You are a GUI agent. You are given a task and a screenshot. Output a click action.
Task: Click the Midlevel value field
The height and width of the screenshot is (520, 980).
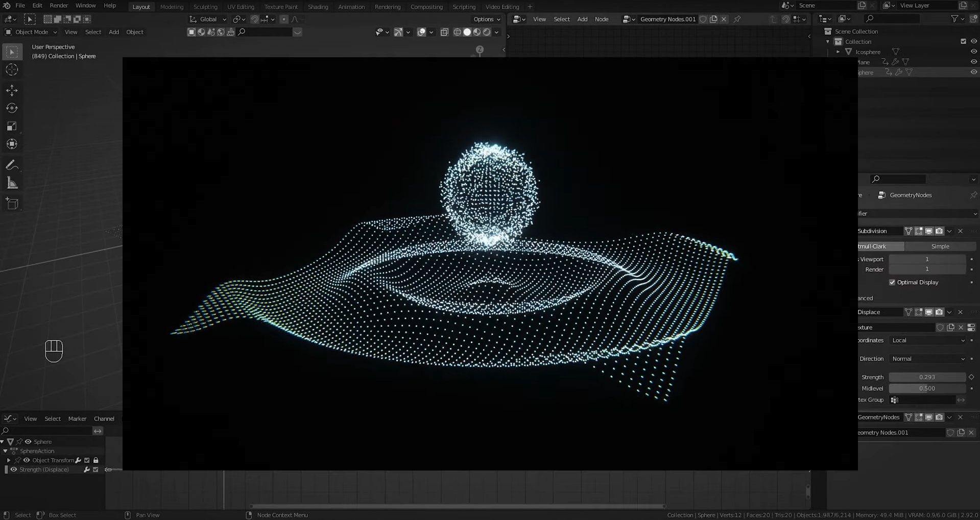[927, 388]
